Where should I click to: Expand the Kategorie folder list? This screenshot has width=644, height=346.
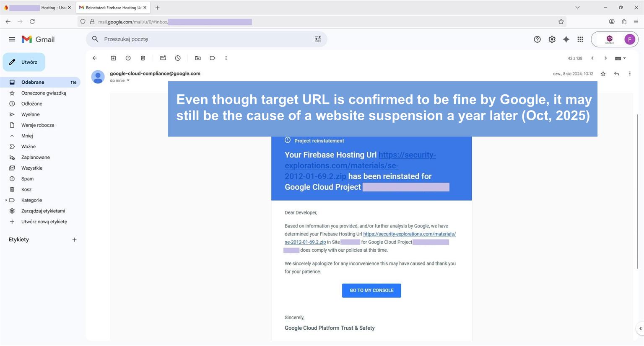tap(6, 200)
